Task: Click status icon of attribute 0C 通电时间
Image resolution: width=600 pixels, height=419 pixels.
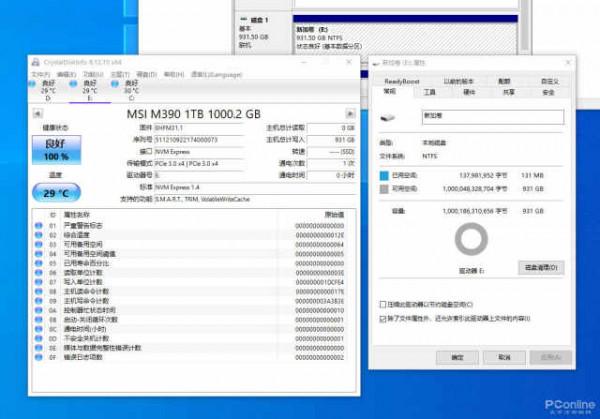Action: pyautogui.click(x=38, y=329)
